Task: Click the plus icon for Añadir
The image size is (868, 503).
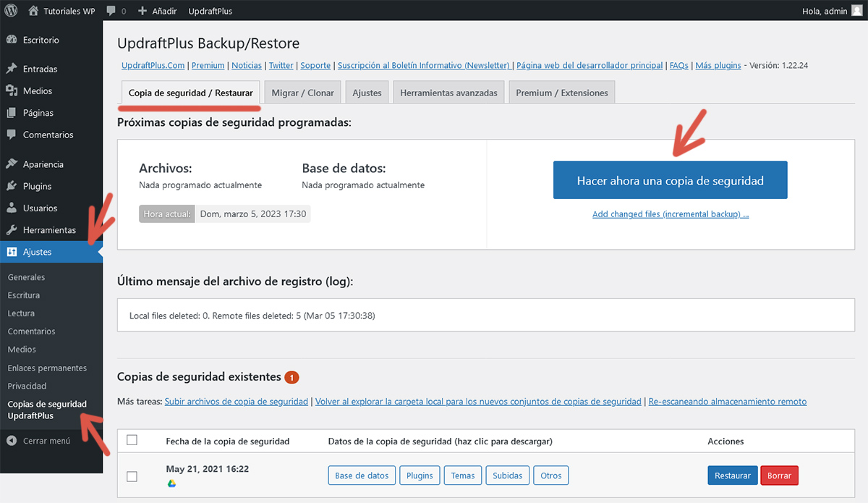Action: click(x=142, y=12)
